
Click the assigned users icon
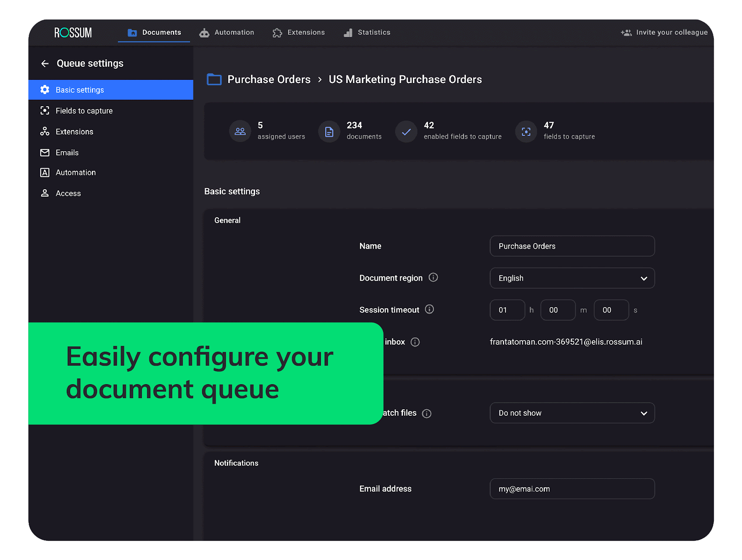coord(240,131)
